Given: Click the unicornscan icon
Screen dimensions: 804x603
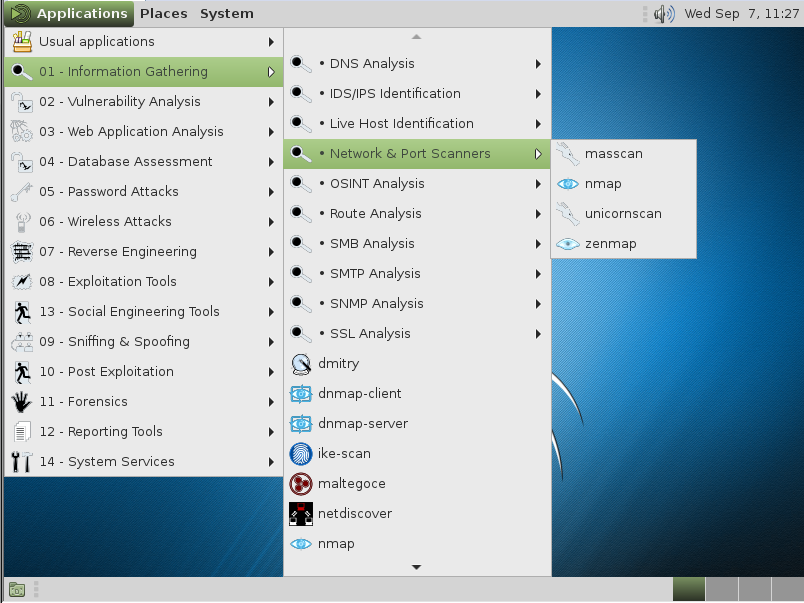Looking at the screenshot, I should coord(568,214).
